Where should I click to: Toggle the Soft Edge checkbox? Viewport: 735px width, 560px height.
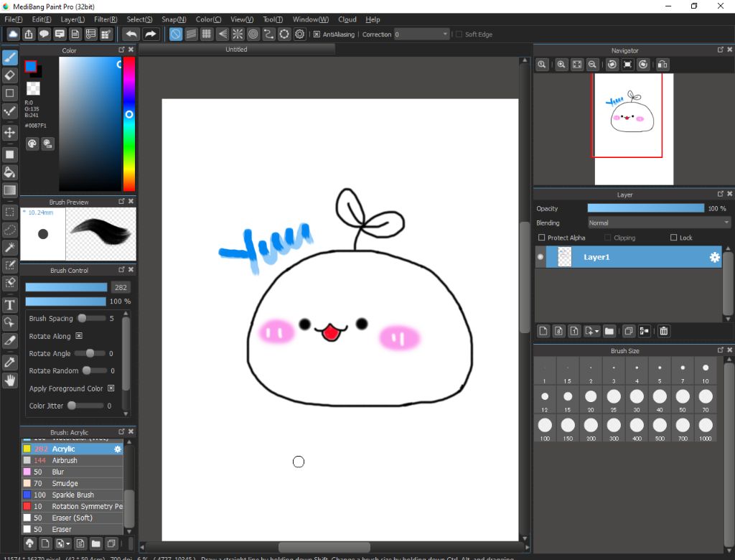pos(459,34)
